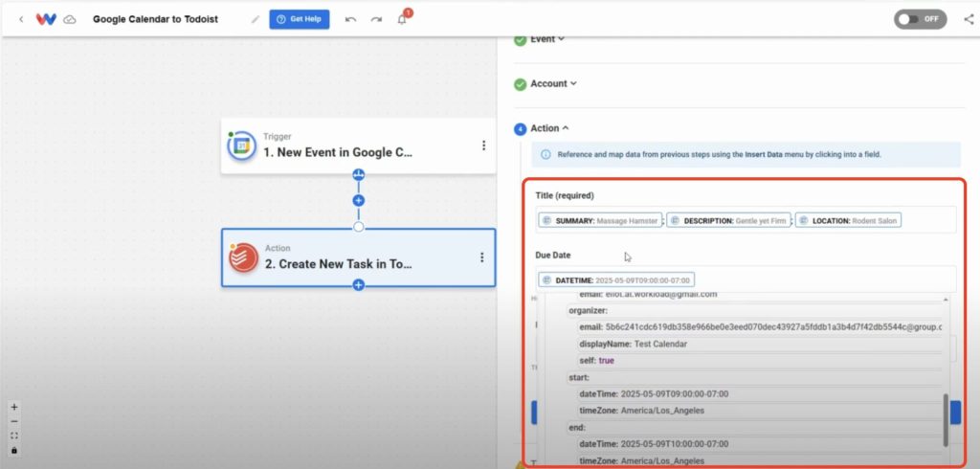The height and width of the screenshot is (469, 980).
Task: Pick start timeZone America/Los_Angeles
Action: coord(760,411)
